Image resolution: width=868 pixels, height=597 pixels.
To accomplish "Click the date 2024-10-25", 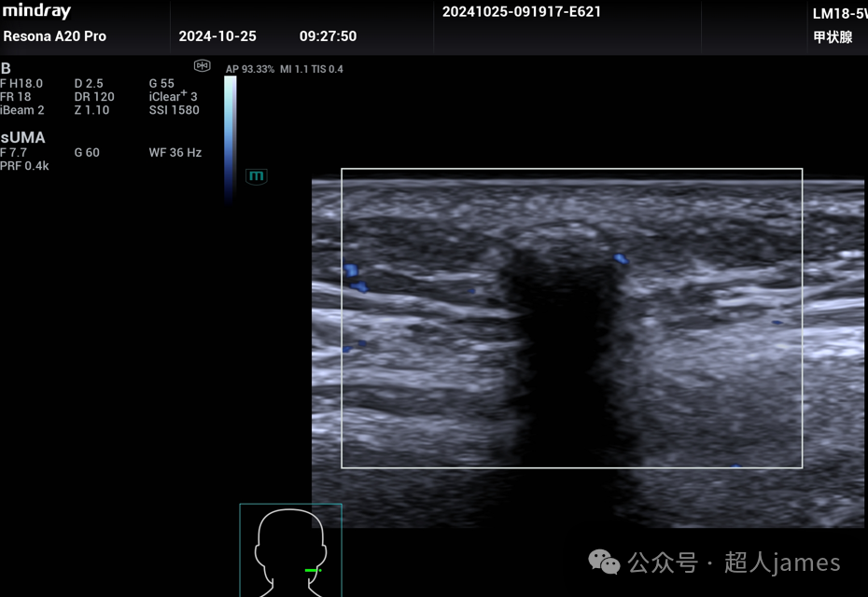I will 217,36.
